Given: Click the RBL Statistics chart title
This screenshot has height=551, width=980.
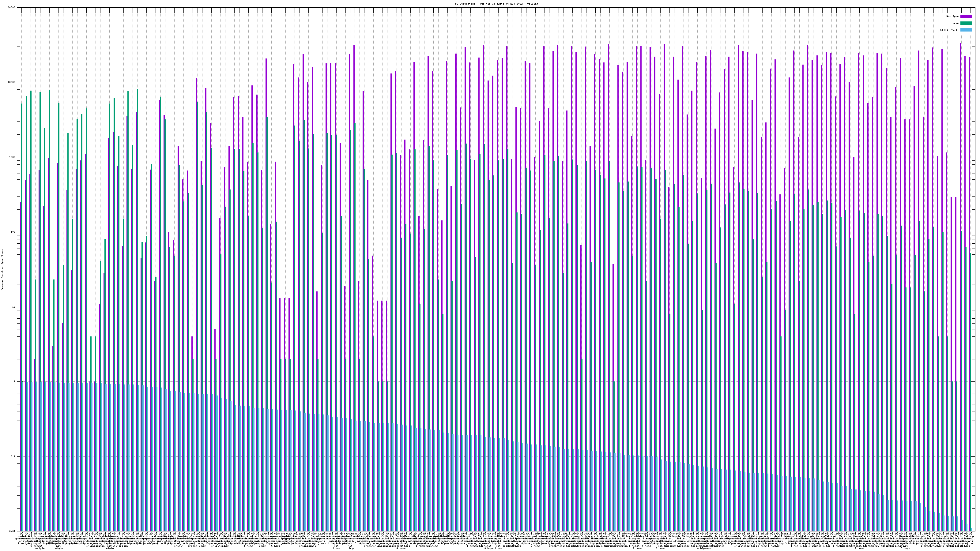Looking at the screenshot, I should pos(495,3).
